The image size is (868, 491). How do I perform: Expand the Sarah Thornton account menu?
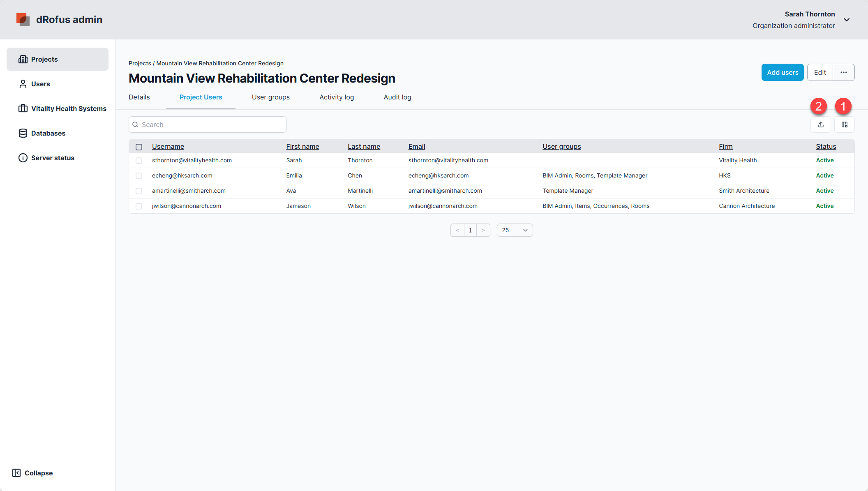click(847, 20)
